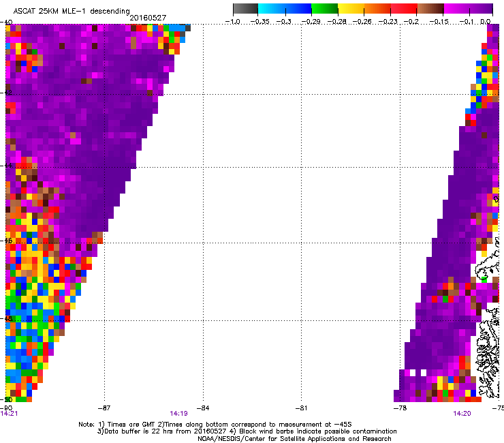Click the date label '20160527'
Screen dimensions: 504x443
pos(148,18)
